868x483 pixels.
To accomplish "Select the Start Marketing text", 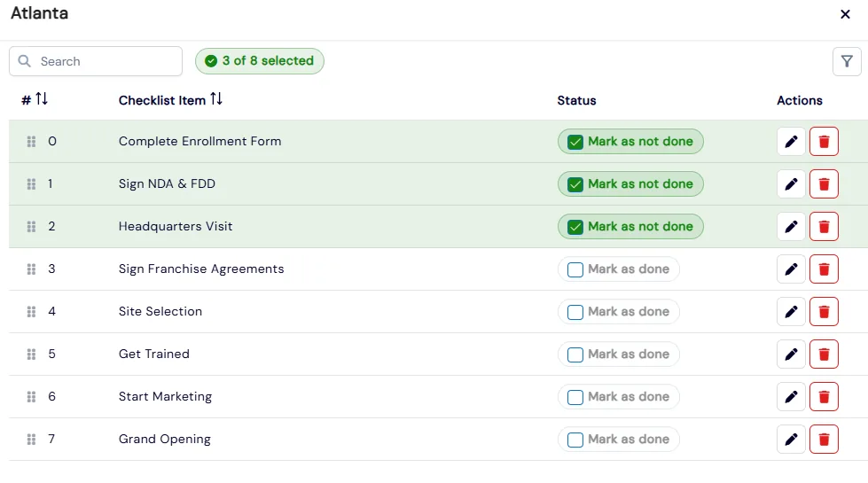I will (165, 397).
